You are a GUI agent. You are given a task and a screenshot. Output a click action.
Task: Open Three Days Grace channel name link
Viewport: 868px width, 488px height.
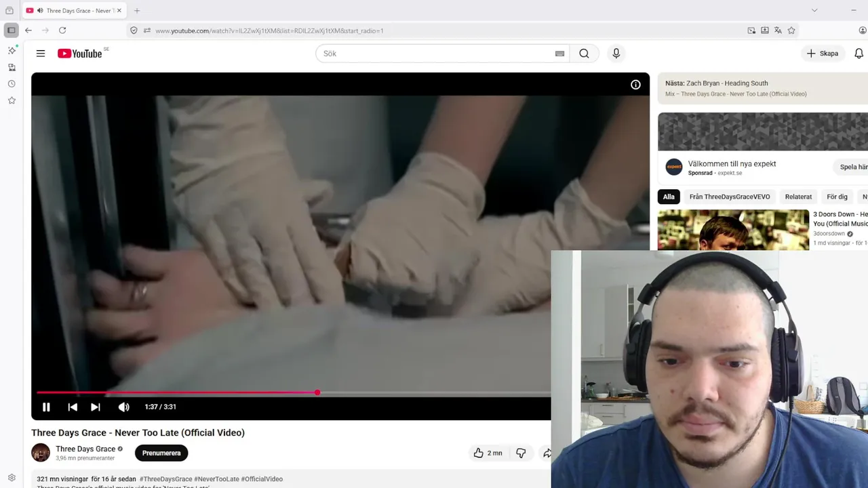[x=85, y=449]
